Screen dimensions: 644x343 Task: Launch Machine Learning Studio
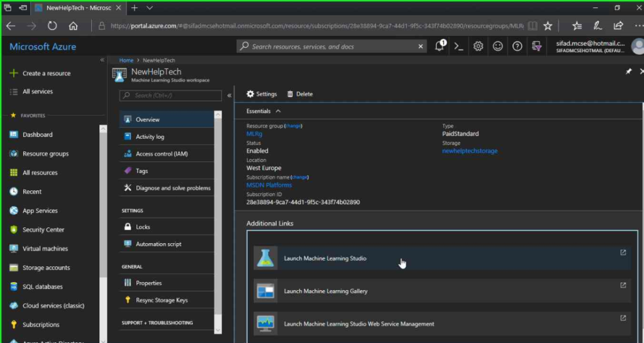click(442, 258)
